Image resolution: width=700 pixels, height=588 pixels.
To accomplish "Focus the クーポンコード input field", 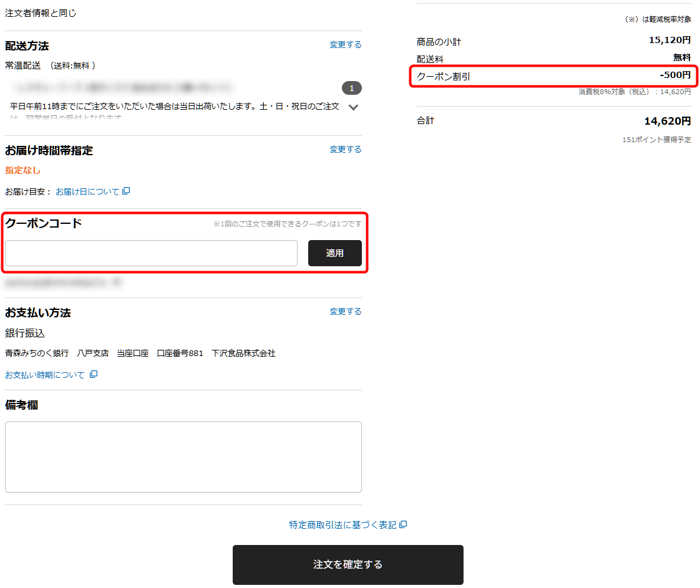I will tap(151, 253).
